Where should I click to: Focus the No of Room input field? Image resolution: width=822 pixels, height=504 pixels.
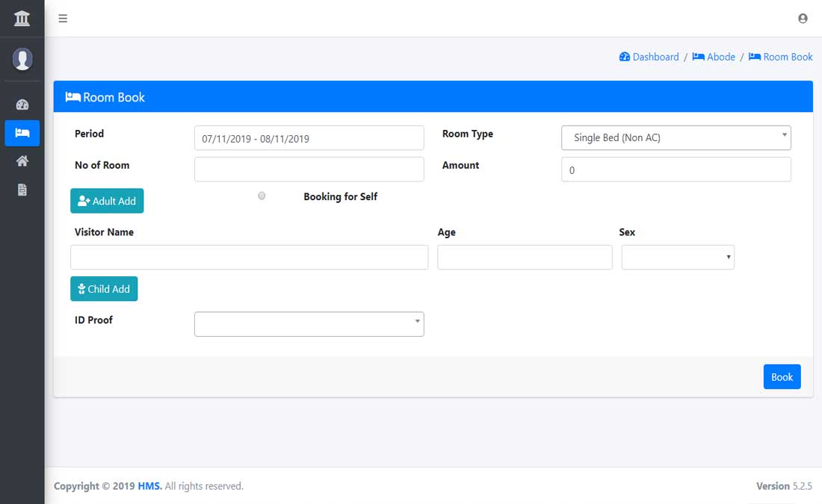click(x=309, y=169)
